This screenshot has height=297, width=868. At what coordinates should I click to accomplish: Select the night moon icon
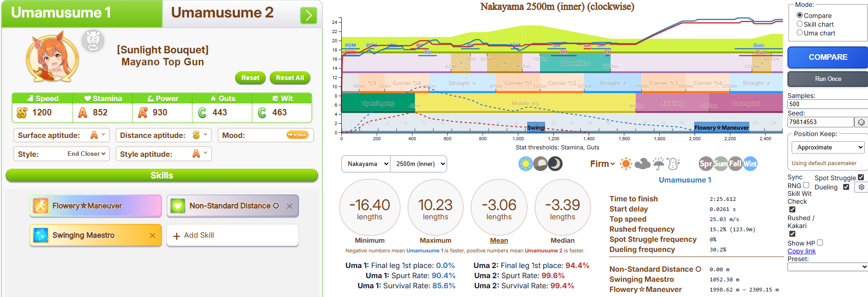pyautogui.click(x=555, y=164)
